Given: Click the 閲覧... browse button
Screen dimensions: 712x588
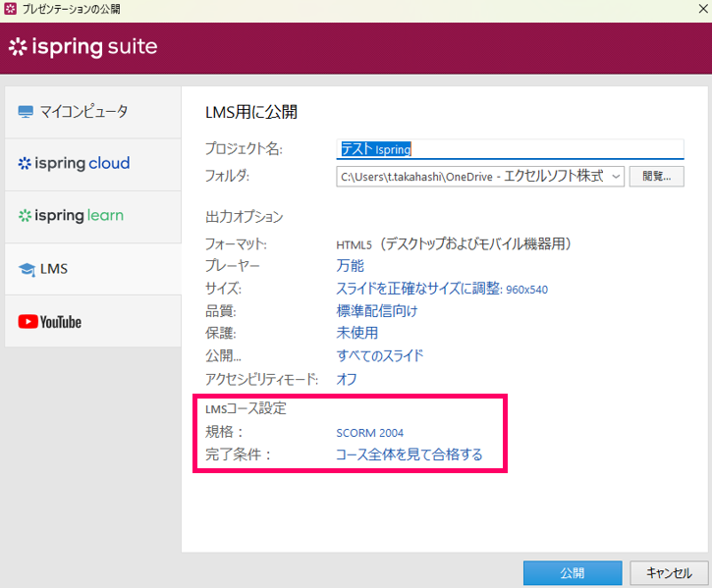Looking at the screenshot, I should pos(656,176).
